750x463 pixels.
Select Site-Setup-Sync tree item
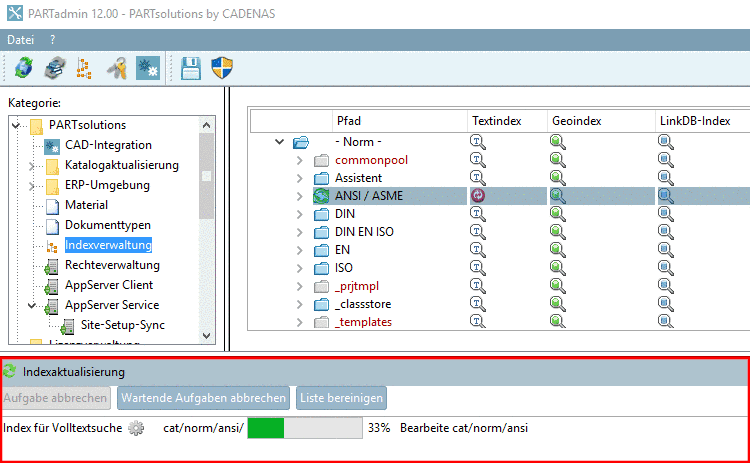122,325
